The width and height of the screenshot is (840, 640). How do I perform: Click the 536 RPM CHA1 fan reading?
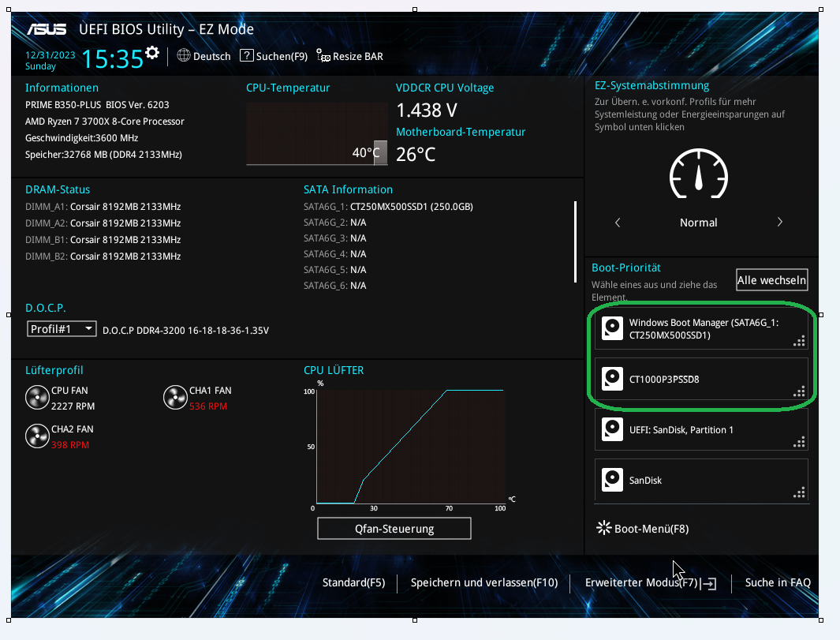[x=208, y=406]
